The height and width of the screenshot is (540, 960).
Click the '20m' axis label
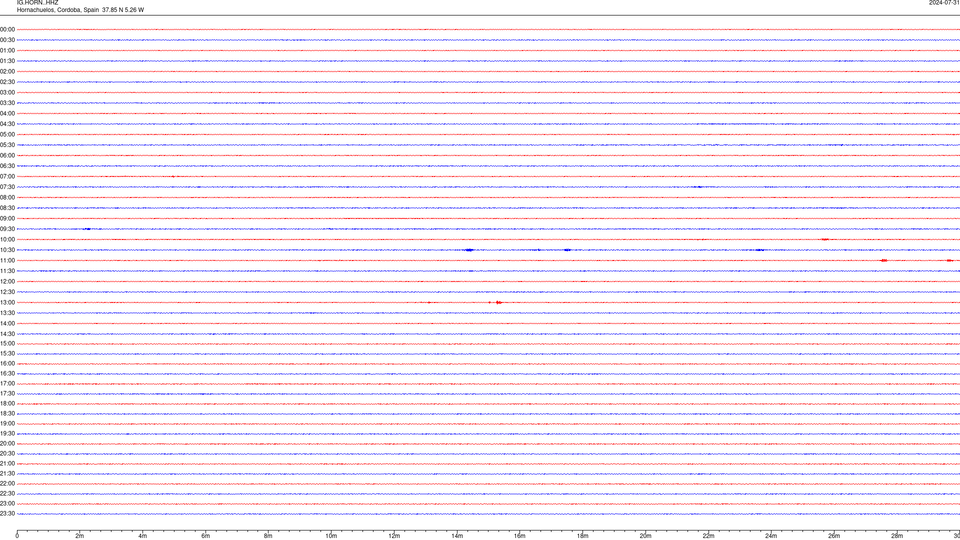pyautogui.click(x=646, y=536)
